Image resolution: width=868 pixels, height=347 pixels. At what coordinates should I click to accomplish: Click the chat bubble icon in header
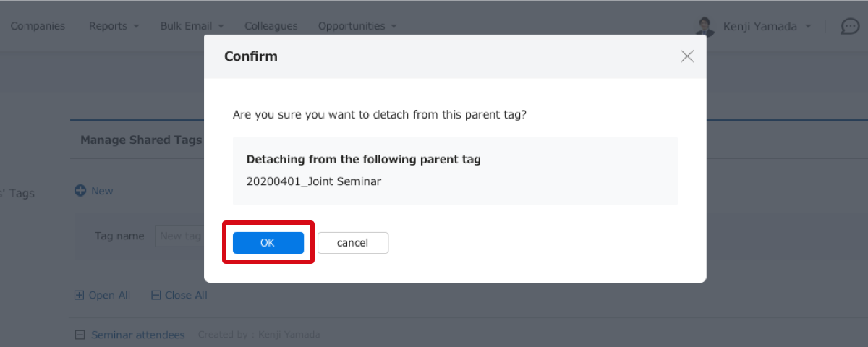[x=850, y=26]
